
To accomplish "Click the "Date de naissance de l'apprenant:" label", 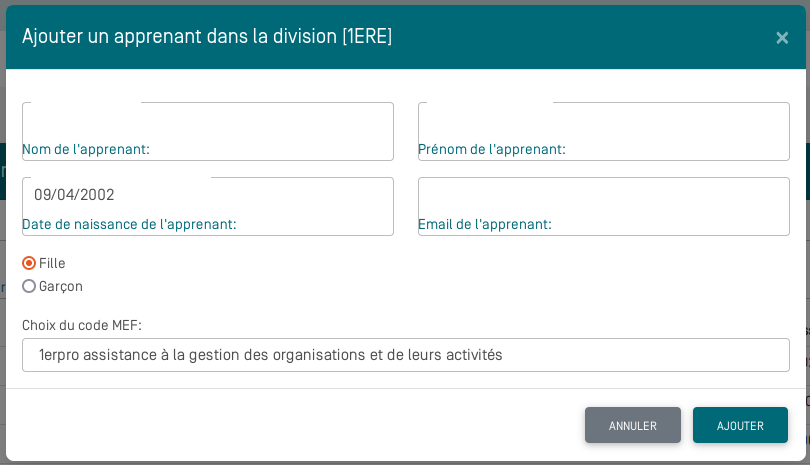I will (129, 224).
